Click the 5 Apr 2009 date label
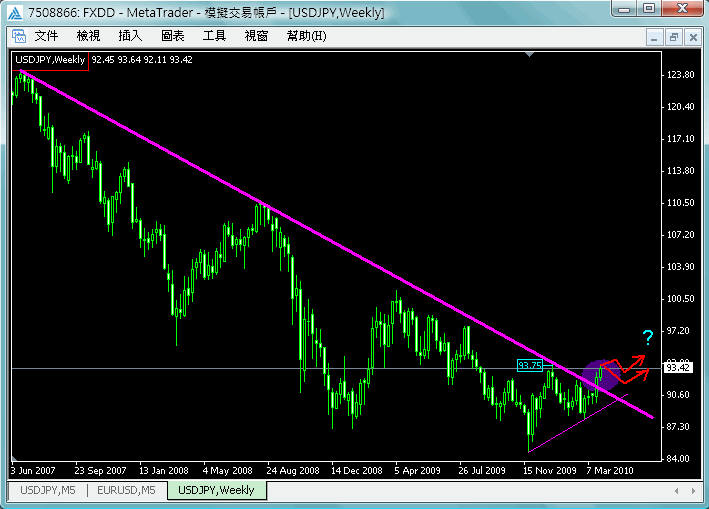The image size is (709, 509). click(417, 471)
